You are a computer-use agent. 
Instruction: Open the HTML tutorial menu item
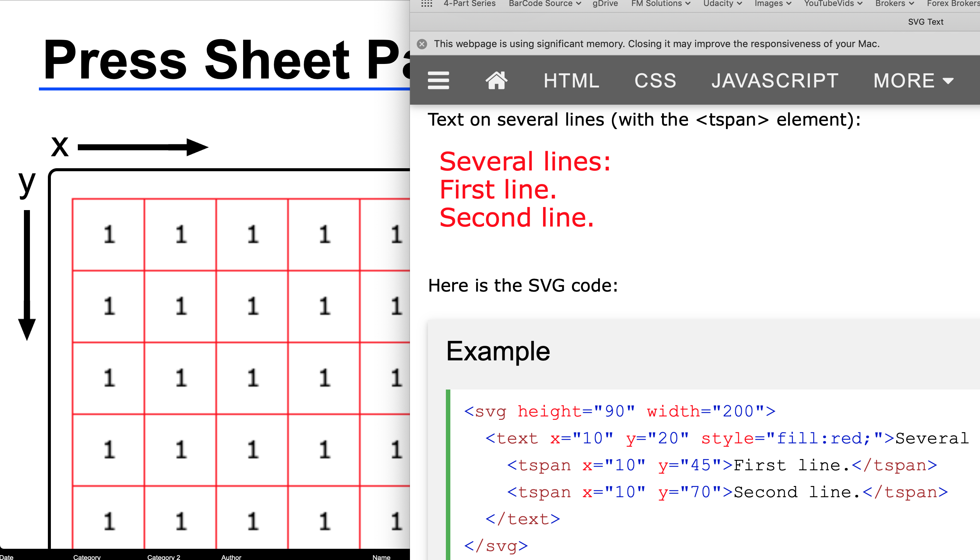[572, 81]
